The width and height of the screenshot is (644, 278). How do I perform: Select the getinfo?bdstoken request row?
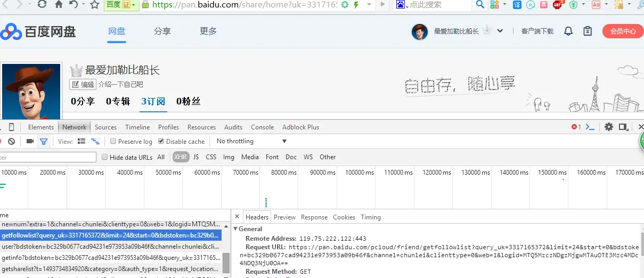click(111, 257)
